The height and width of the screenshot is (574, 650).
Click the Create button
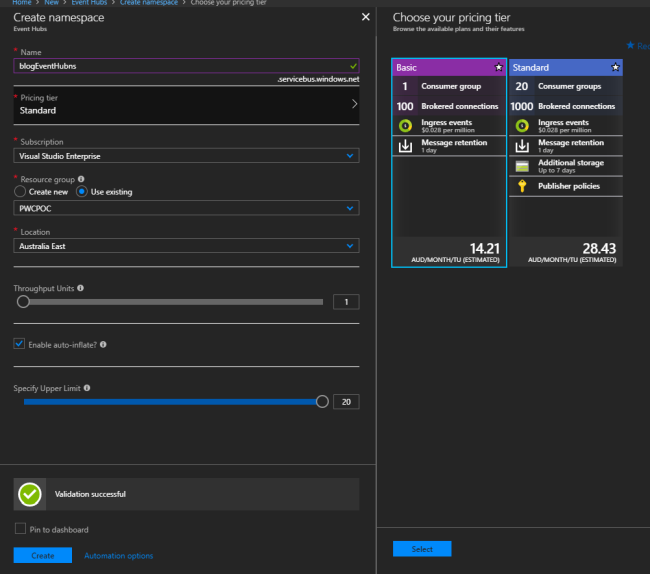[42, 555]
